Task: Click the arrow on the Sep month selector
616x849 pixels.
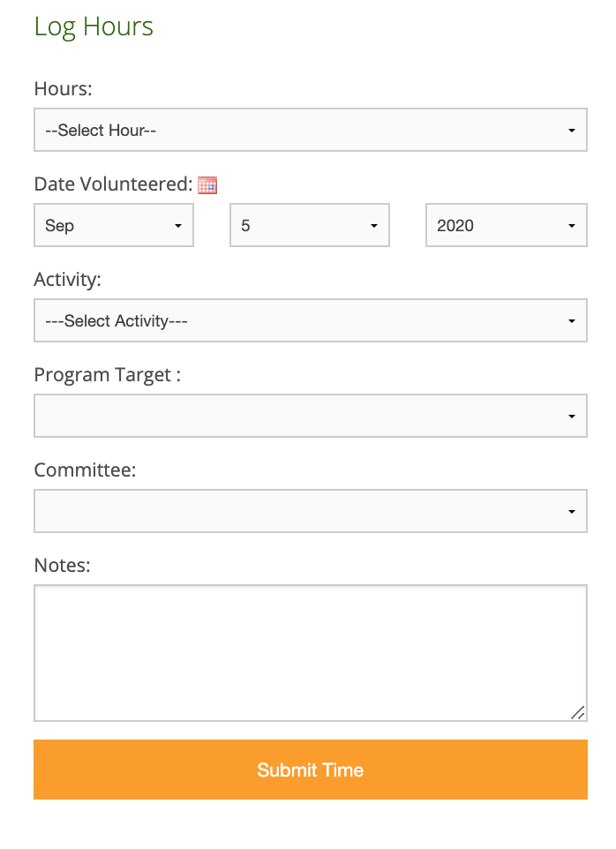Action: coord(178,226)
